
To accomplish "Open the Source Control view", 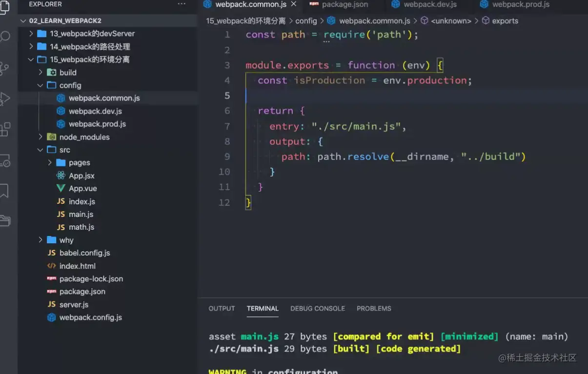I will click(x=5, y=68).
